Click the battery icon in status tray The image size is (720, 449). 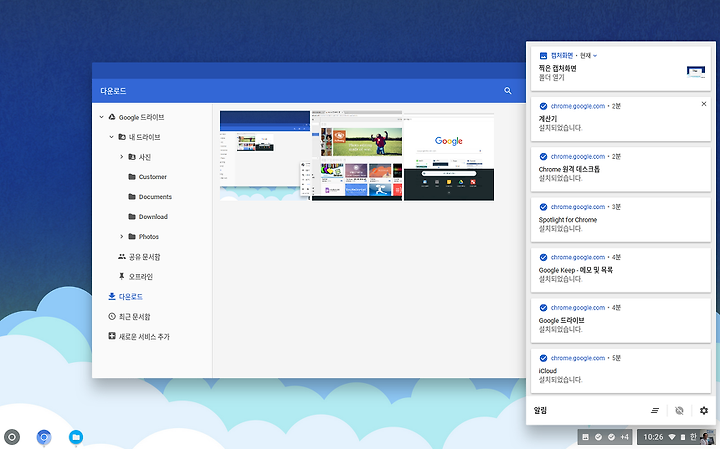tap(683, 437)
